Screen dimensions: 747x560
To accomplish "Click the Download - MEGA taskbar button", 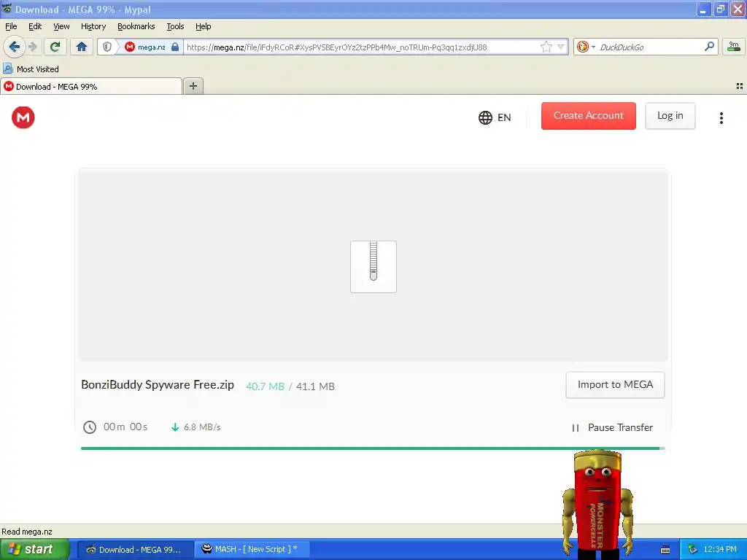I will [135, 549].
